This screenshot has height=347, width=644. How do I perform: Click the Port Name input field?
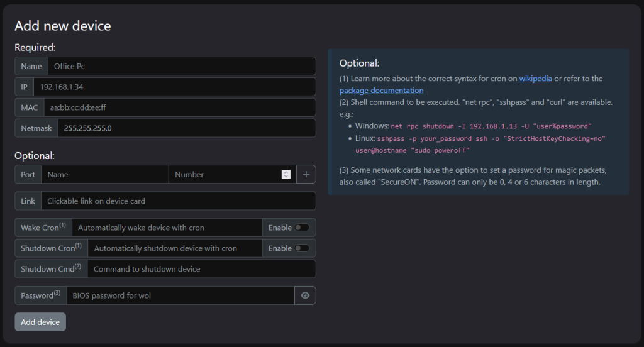coord(105,174)
